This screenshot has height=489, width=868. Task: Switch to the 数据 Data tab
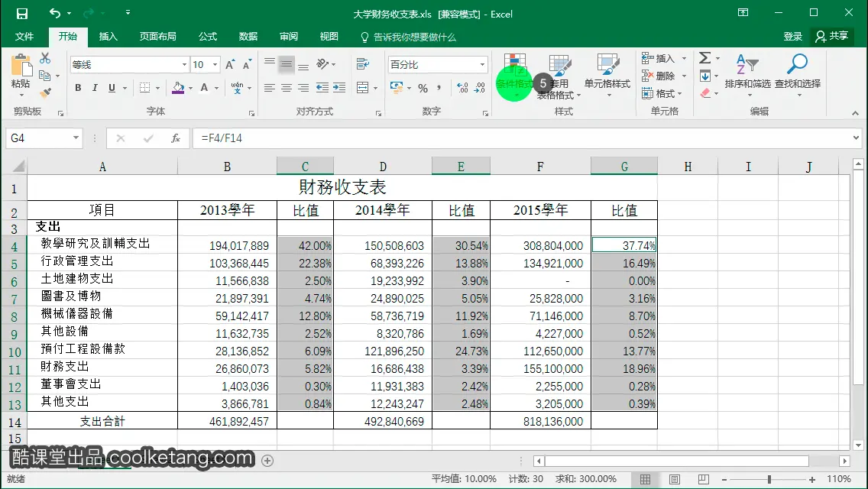point(248,37)
